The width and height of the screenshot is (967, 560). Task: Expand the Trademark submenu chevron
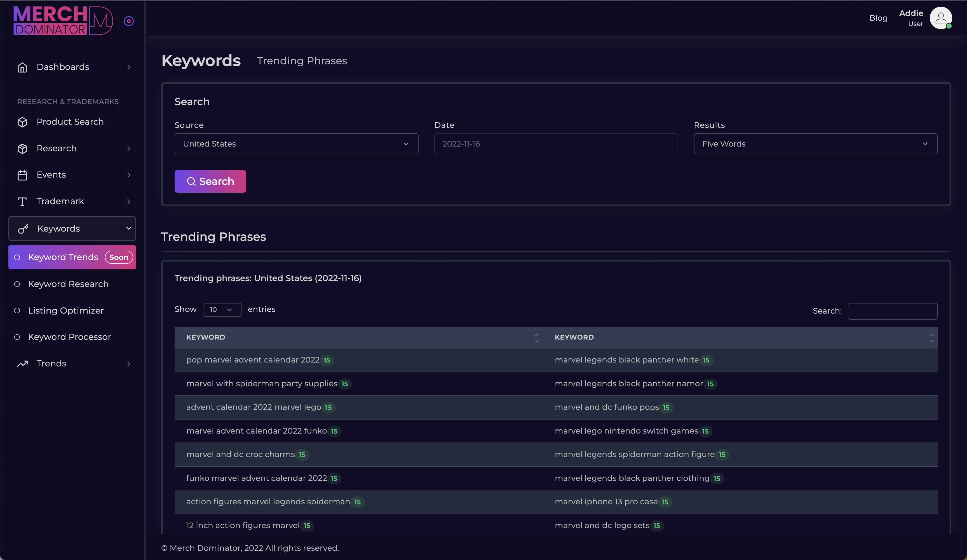(x=128, y=201)
